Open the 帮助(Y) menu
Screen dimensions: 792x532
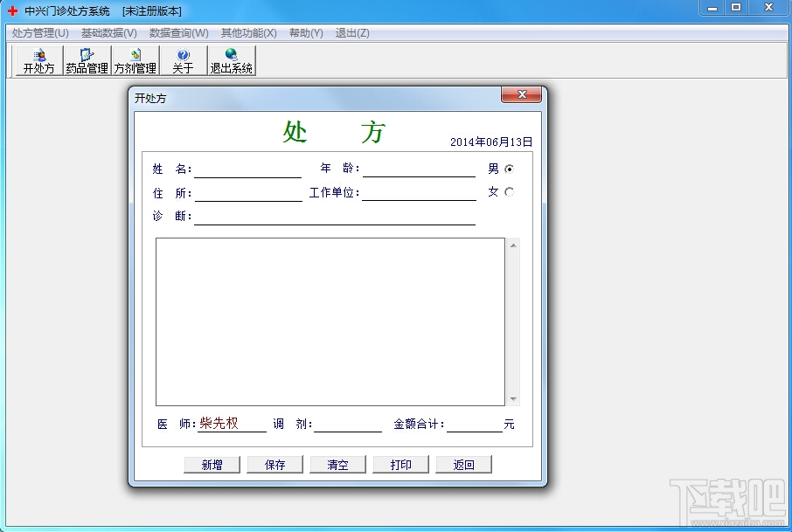(306, 33)
